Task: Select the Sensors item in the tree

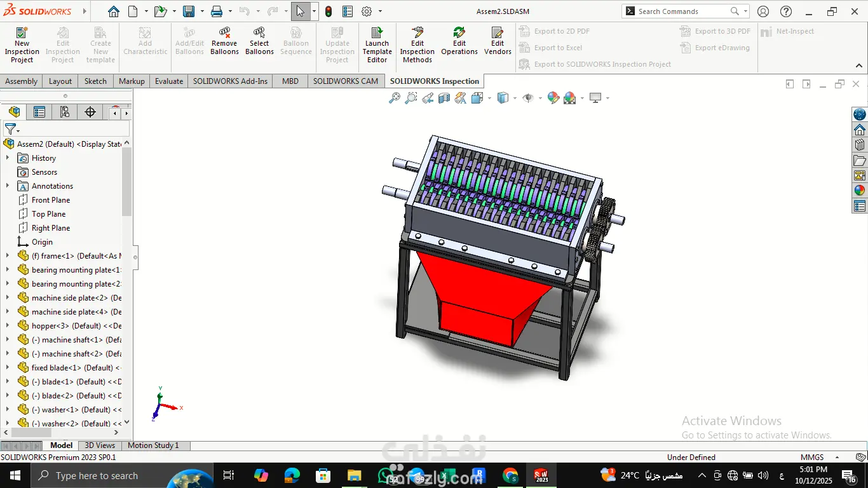Action: click(x=44, y=172)
